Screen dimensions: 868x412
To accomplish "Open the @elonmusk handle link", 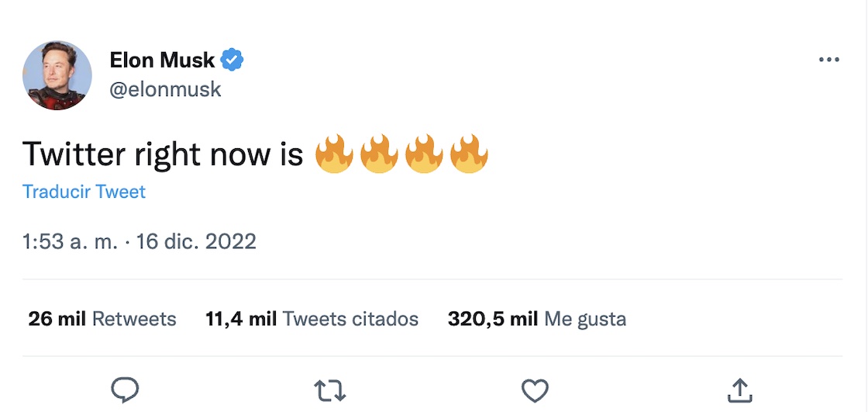I will click(165, 89).
